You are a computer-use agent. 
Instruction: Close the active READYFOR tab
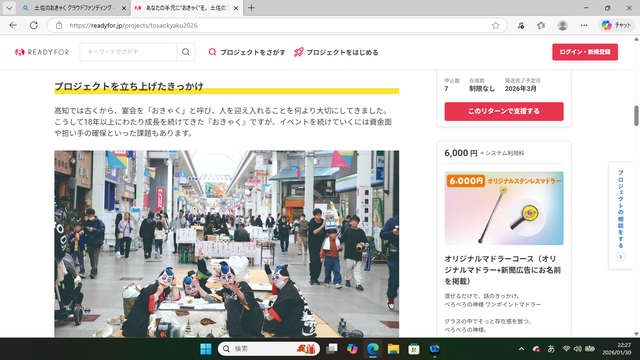(236, 8)
